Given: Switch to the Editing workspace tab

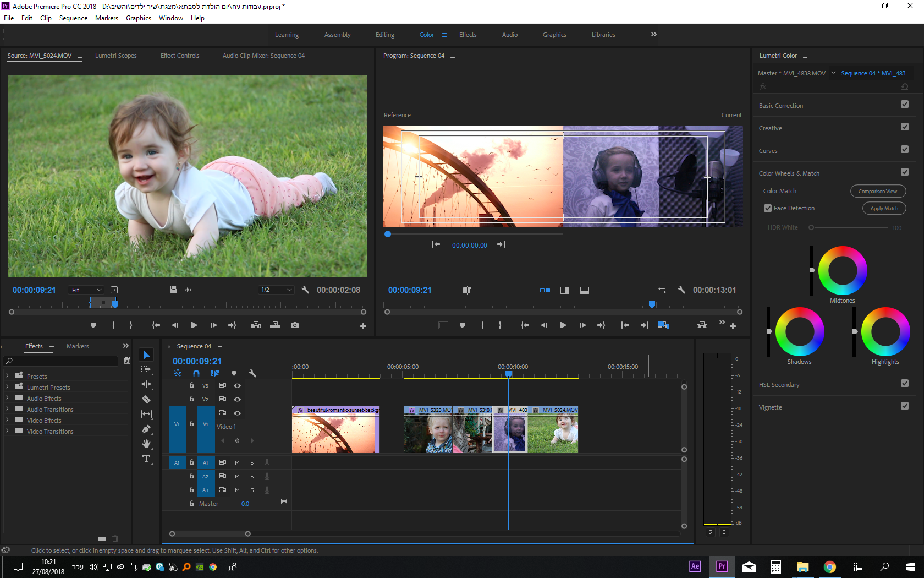Looking at the screenshot, I should tap(384, 35).
